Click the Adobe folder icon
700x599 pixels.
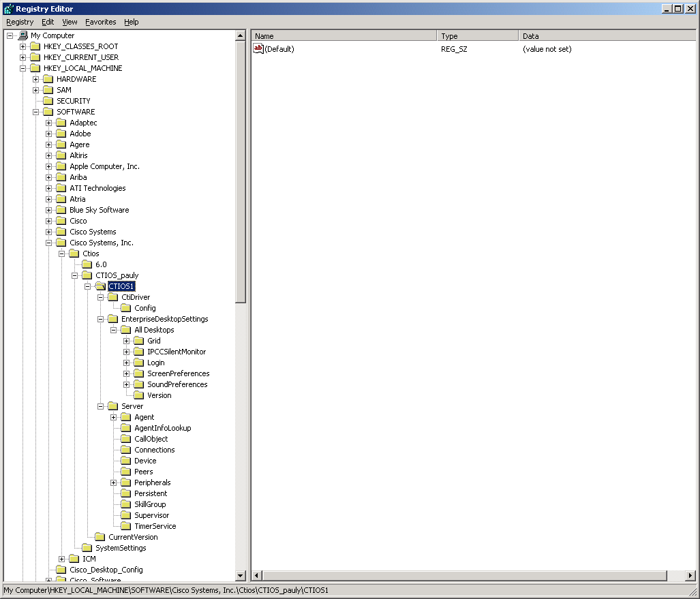pos(61,134)
